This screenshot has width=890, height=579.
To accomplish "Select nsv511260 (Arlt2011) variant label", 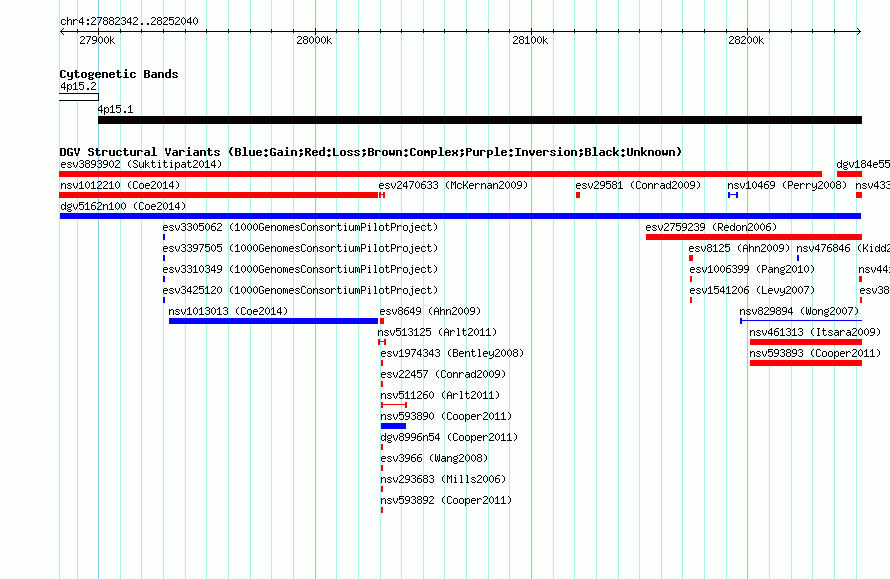I will (x=440, y=395).
